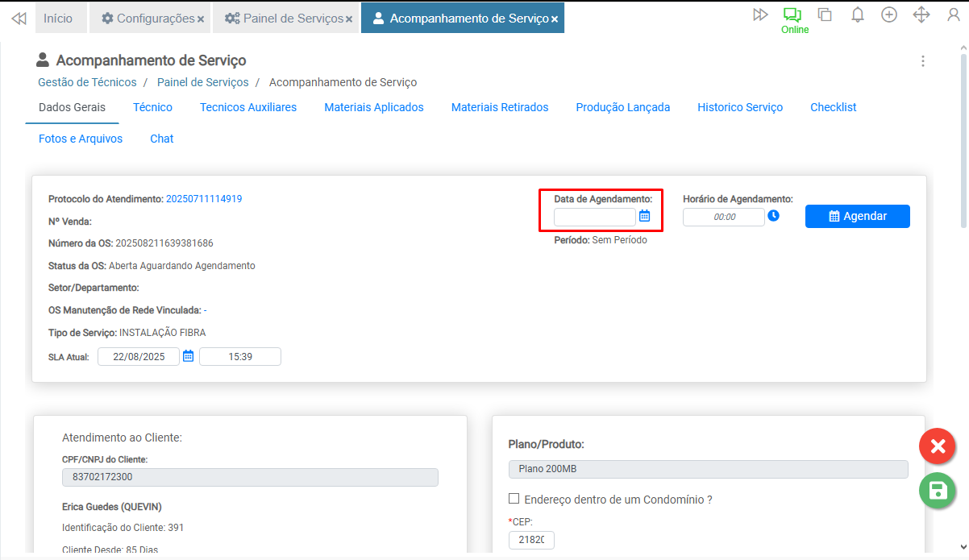Screen dimensions: 969x560
Task: Click the fast-forward double-arrow icon in top bar
Action: (x=759, y=15)
